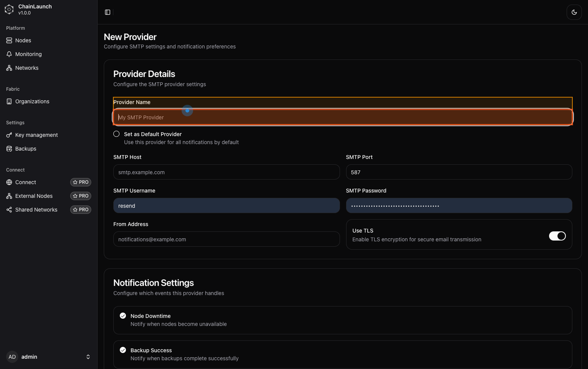Select the Set as Default Provider radio

116,134
